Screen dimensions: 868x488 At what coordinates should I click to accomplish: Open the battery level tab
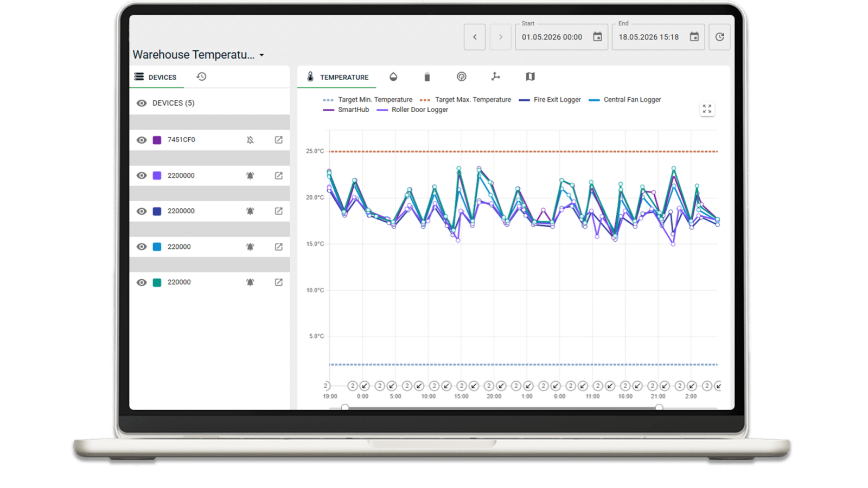[427, 77]
